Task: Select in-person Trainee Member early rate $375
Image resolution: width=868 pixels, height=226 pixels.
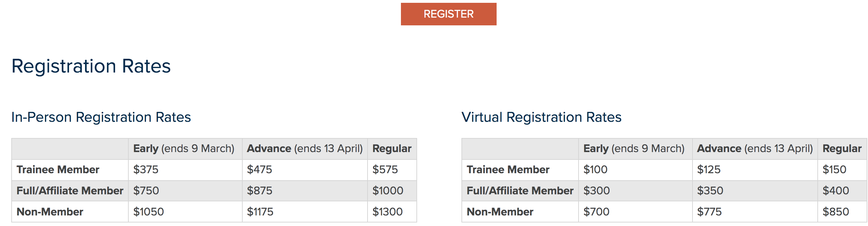Action: pyautogui.click(x=146, y=170)
